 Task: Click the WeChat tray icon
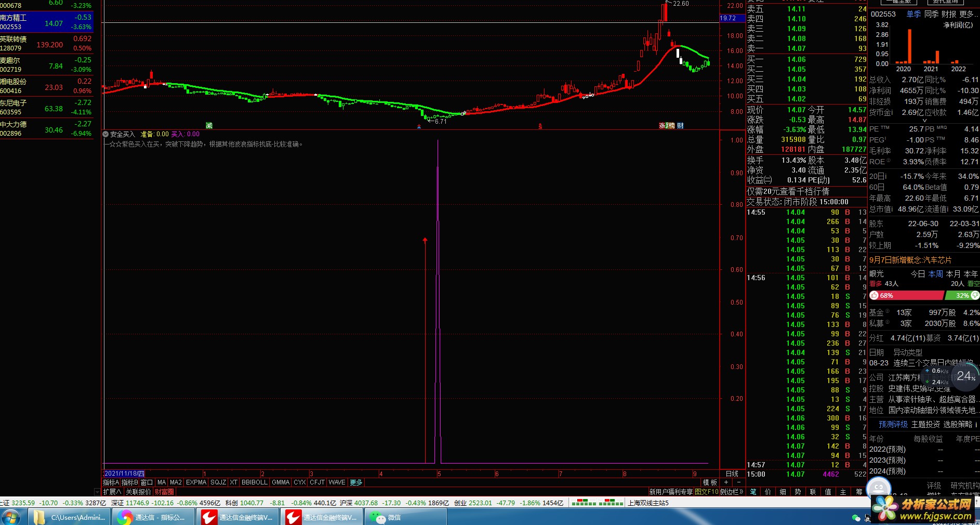[856, 518]
